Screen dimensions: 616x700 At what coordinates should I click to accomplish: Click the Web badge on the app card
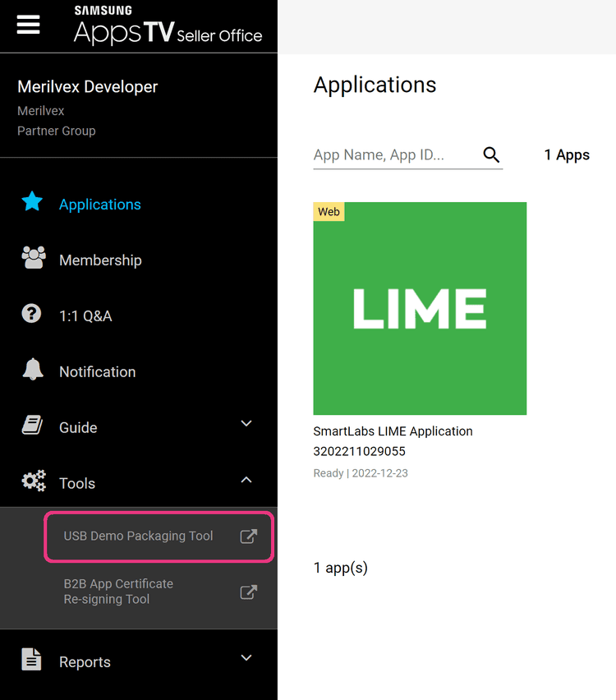pyautogui.click(x=329, y=211)
